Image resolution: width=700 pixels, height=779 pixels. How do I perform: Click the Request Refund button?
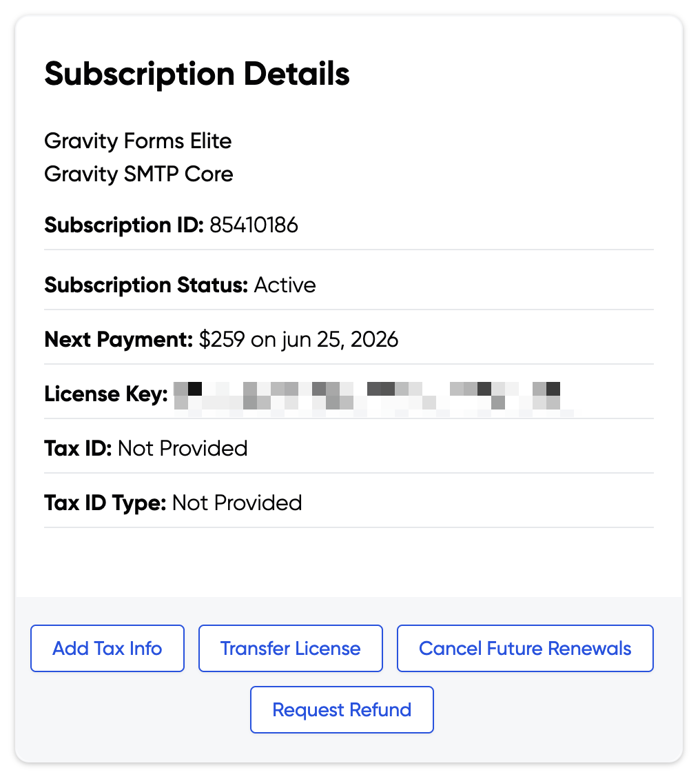[x=342, y=709]
